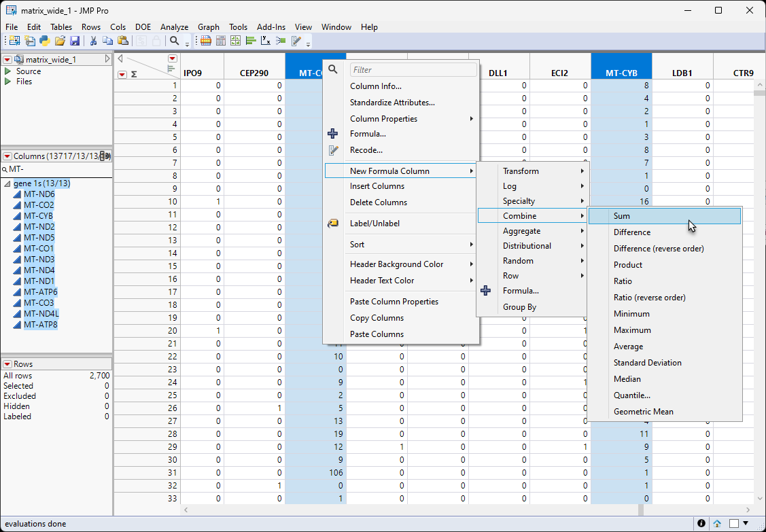The image size is (766, 532).
Task: Open the Fit Y by X icon
Action: click(266, 41)
